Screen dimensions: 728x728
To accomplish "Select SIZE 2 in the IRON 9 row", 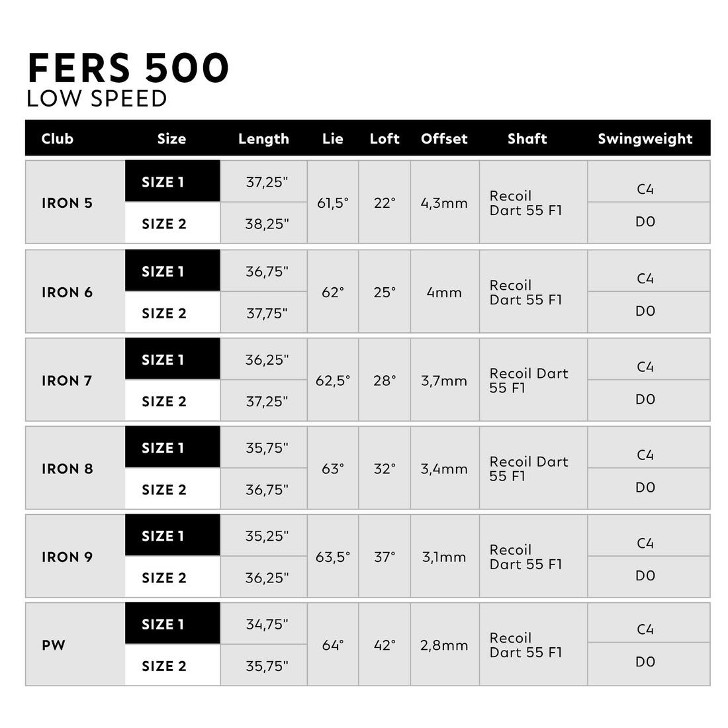I will tap(164, 578).
